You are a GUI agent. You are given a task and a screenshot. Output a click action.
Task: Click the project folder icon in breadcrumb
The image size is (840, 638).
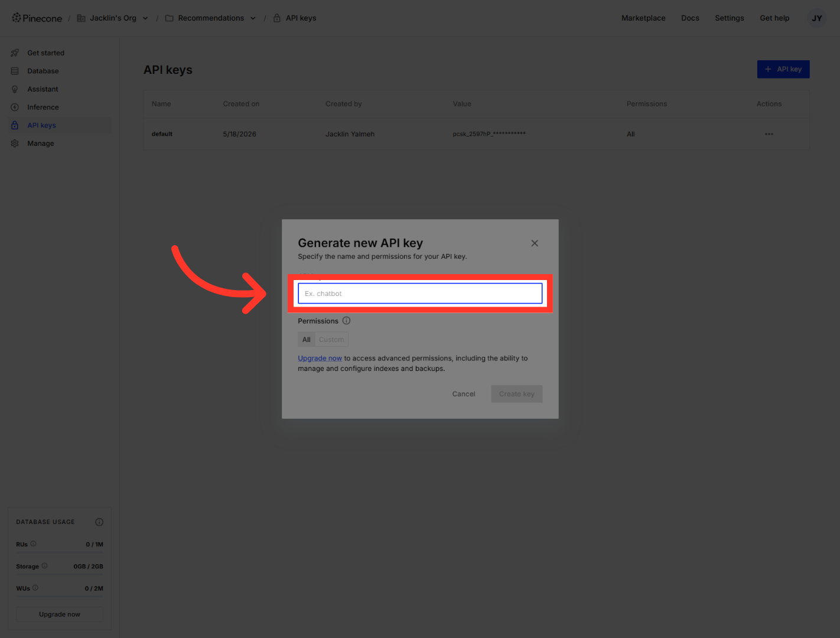(x=170, y=18)
